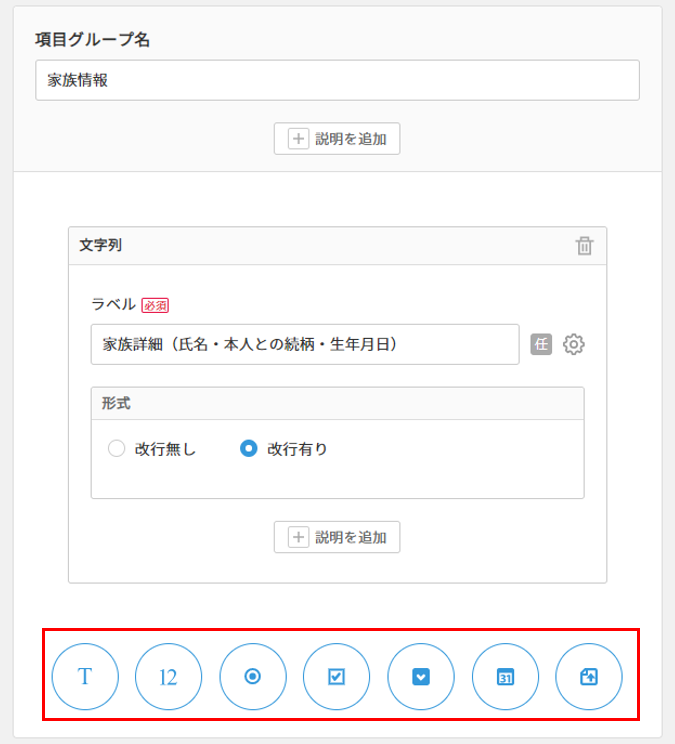The height and width of the screenshot is (744, 675).
Task: Click the 必須 required badge
Action: click(155, 305)
